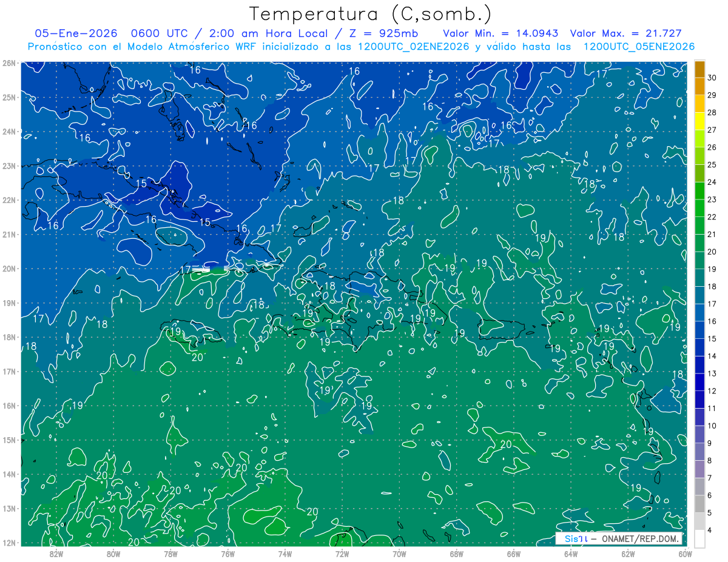Image resolution: width=728 pixels, height=562 pixels.
Task: Click the "82W" longitude axis label
Action: (x=56, y=554)
